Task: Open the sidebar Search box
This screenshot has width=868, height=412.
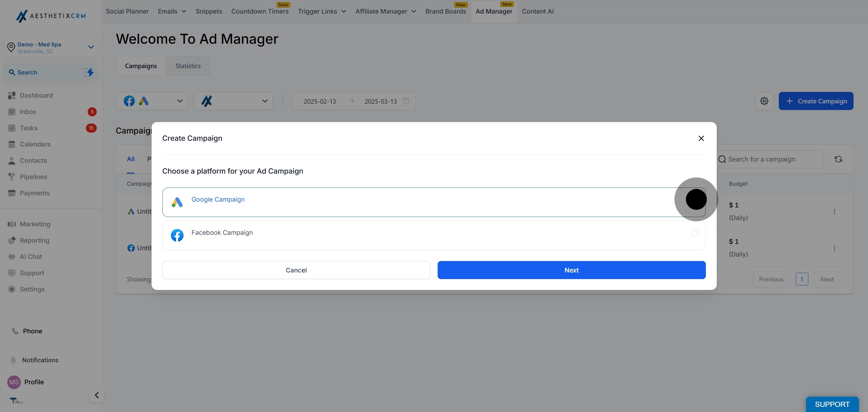Action: click(x=51, y=72)
